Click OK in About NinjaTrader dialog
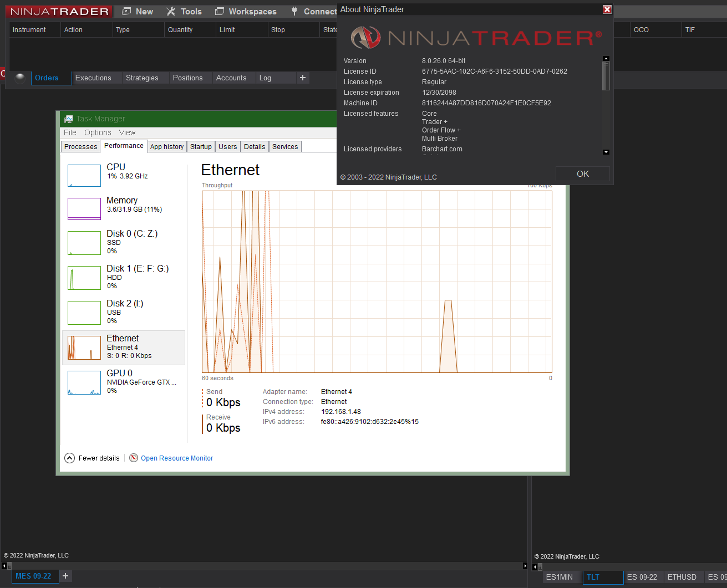The height and width of the screenshot is (588, 727). tap(583, 173)
